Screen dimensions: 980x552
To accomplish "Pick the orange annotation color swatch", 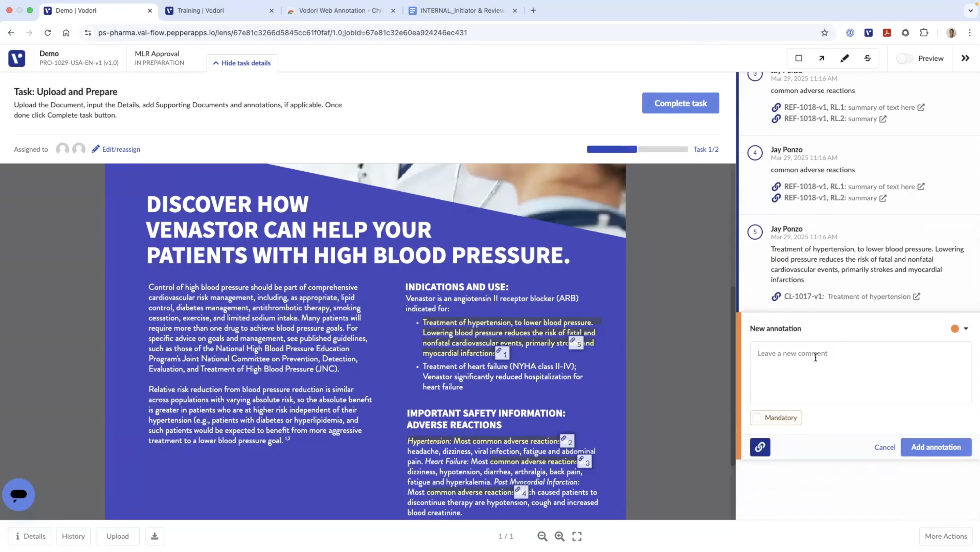I will tap(954, 328).
